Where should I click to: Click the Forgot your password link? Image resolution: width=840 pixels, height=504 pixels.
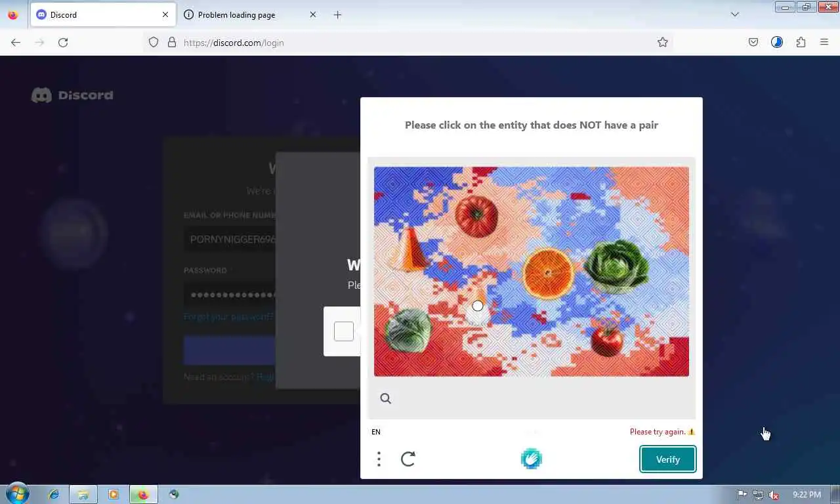(228, 316)
